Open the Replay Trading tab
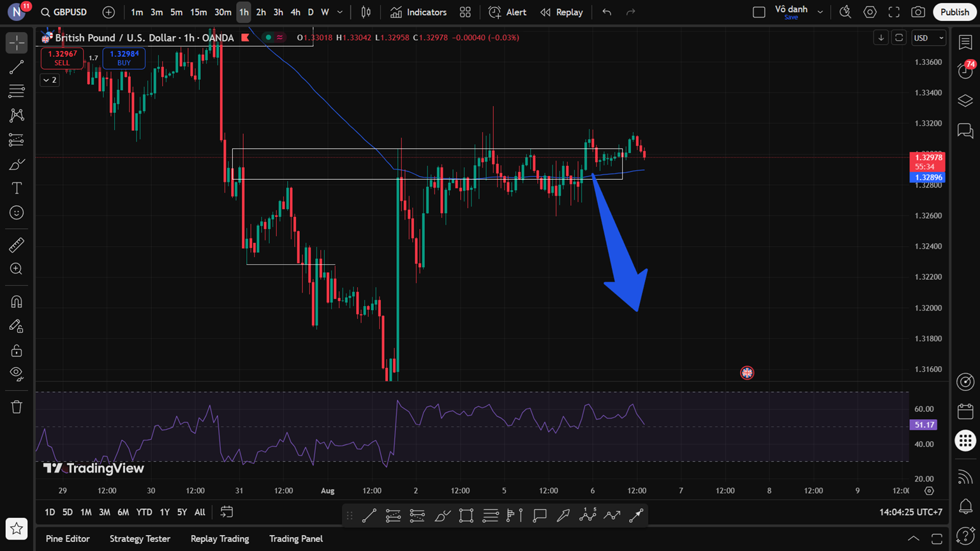Screen dimensions: 980x551 tap(219, 539)
